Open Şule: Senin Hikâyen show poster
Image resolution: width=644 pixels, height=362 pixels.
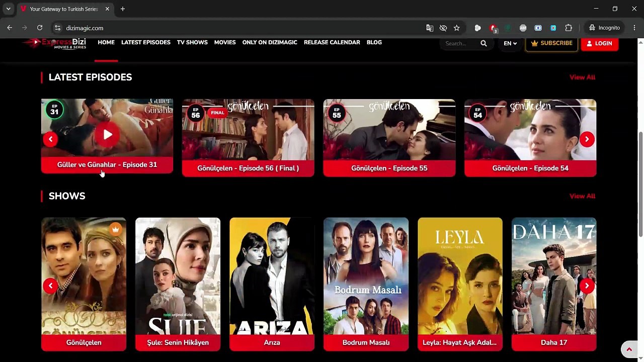click(x=178, y=276)
